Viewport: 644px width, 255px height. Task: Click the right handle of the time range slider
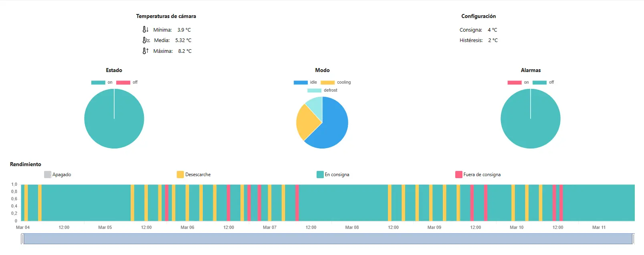tap(633, 239)
